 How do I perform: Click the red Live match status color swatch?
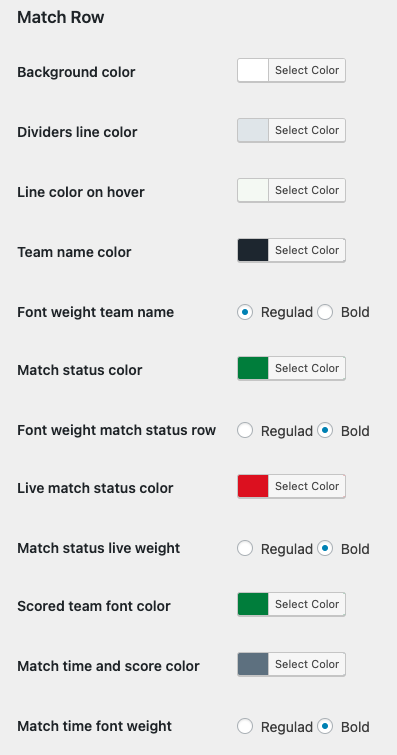[253, 486]
